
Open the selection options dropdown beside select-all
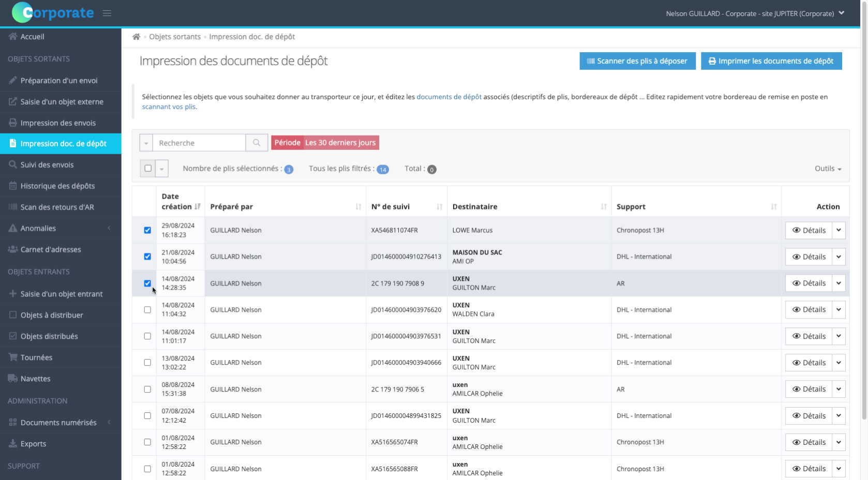pos(162,169)
